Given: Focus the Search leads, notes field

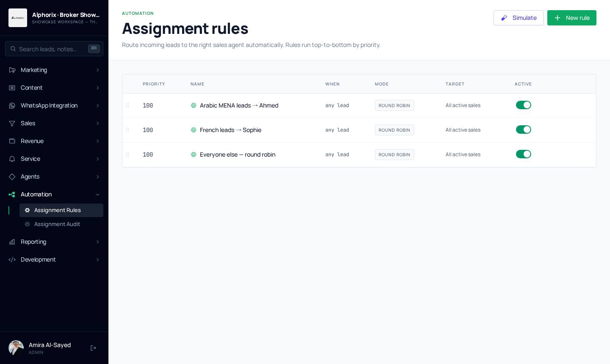Looking at the screenshot, I should (x=54, y=49).
